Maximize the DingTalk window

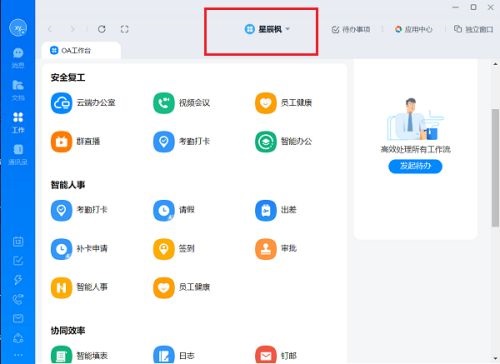473,7
